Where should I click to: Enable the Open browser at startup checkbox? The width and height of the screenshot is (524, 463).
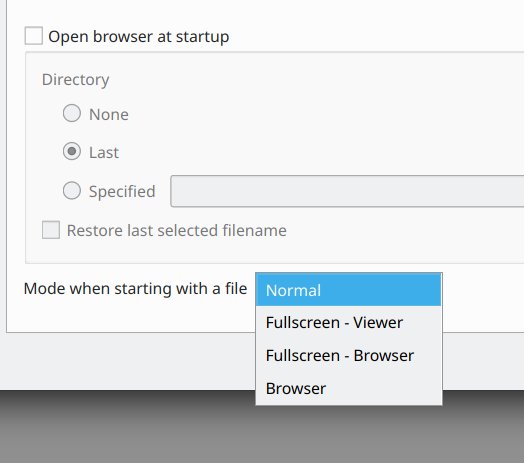pos(33,36)
